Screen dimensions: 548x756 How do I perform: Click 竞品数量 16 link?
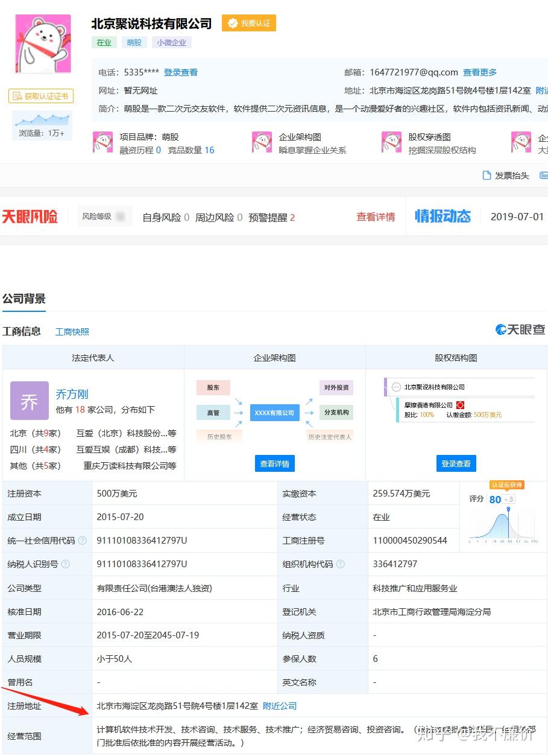[191, 150]
